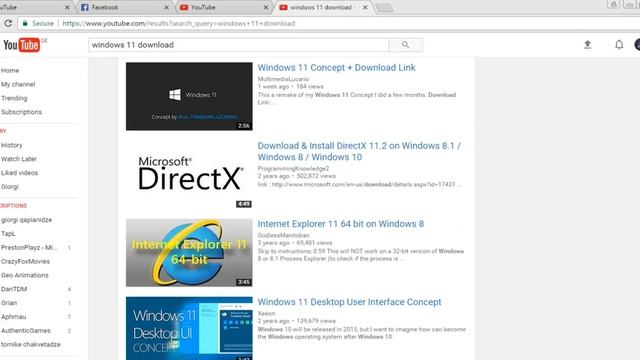Image resolution: width=640 pixels, height=360 pixels.
Task: Open the notifications bell
Action: coord(619,44)
